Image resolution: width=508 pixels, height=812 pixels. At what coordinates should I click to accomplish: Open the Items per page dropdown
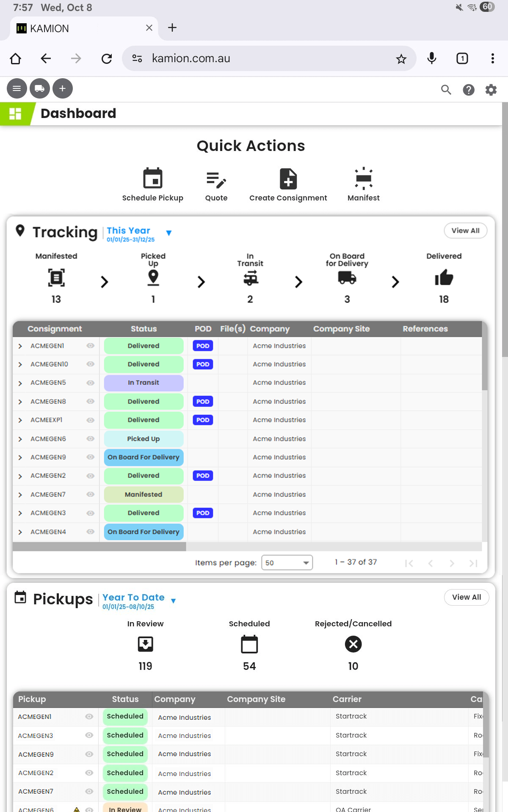pyautogui.click(x=287, y=562)
